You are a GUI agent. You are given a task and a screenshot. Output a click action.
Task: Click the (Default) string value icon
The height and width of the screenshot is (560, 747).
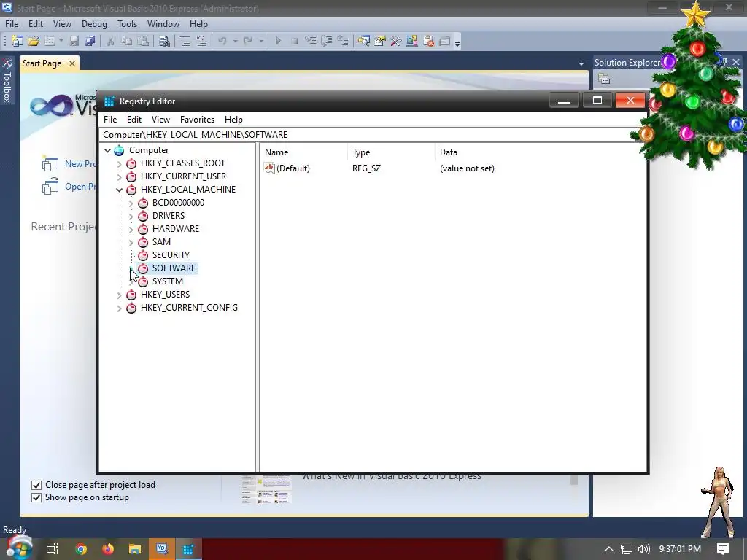click(269, 168)
